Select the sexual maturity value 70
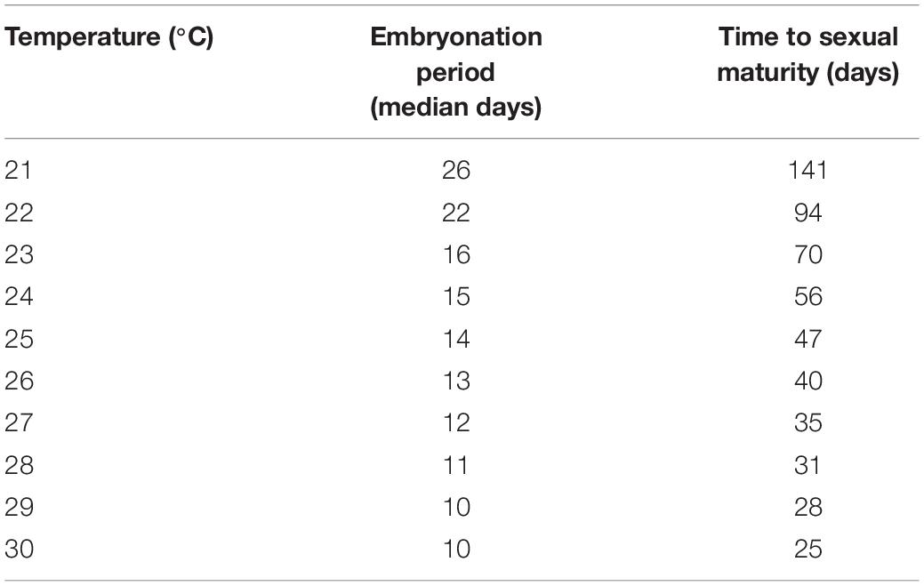Image resolution: width=924 pixels, height=586 pixels. (808, 255)
